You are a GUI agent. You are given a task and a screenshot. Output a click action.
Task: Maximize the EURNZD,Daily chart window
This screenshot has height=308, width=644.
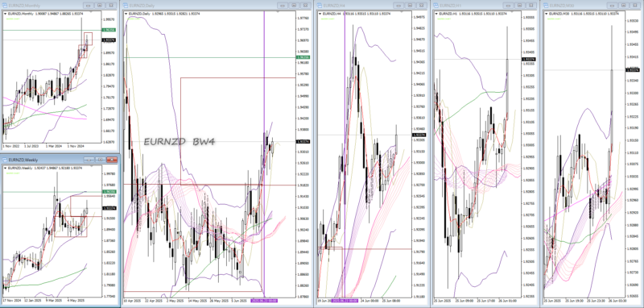click(x=294, y=6)
